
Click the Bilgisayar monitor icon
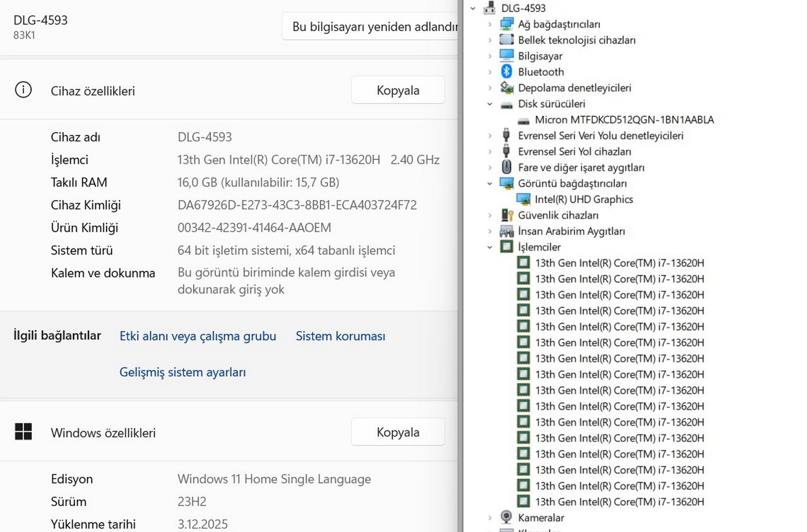point(506,56)
